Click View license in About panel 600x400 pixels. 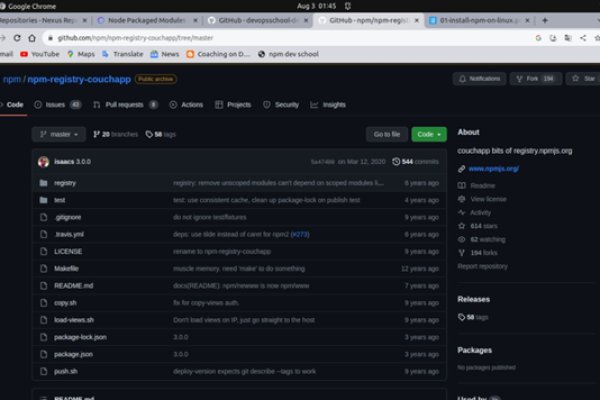488,199
